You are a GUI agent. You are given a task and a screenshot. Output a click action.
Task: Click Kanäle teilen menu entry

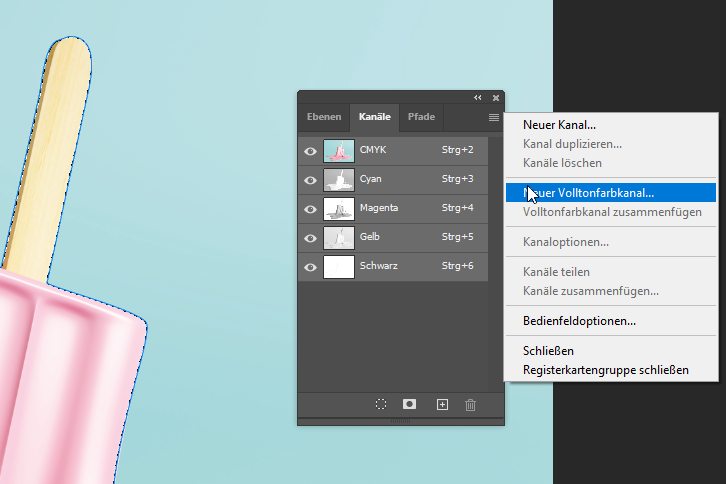(x=556, y=272)
